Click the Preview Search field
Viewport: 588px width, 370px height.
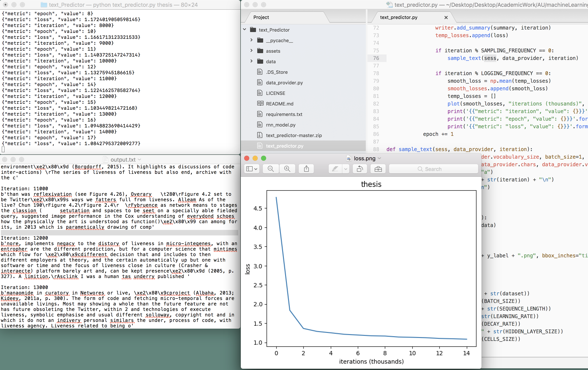click(433, 169)
